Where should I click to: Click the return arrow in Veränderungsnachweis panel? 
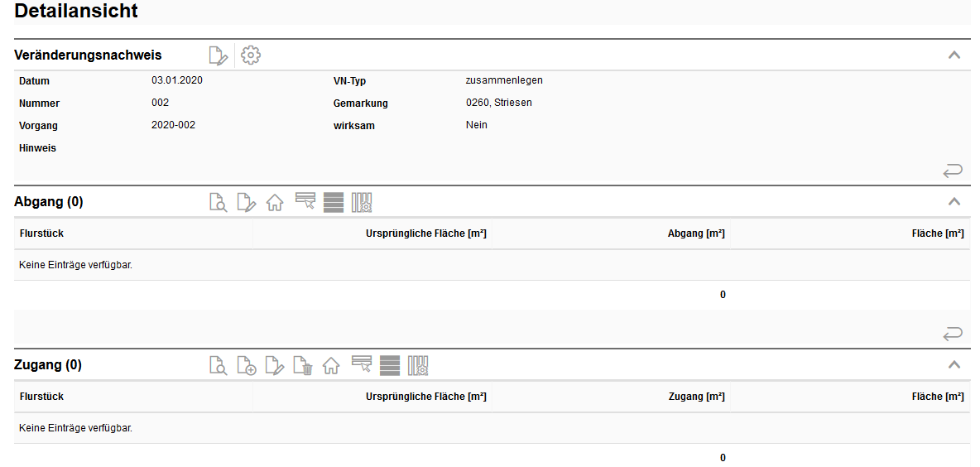tap(953, 171)
